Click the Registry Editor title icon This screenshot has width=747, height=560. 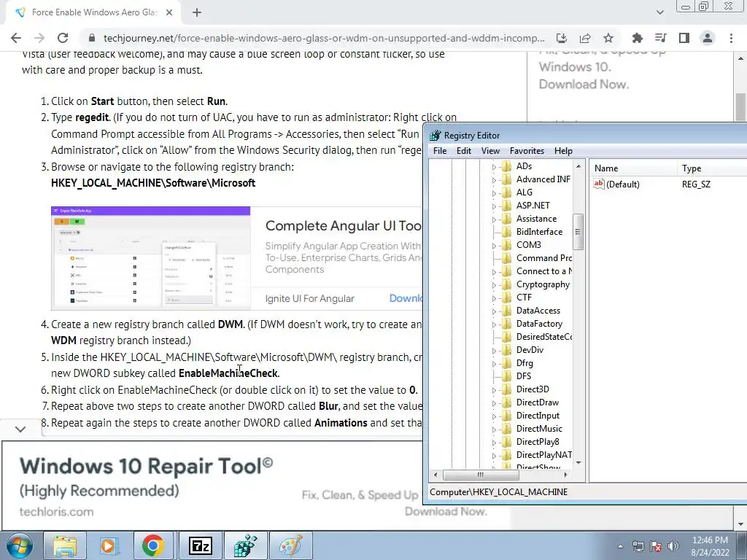435,136
